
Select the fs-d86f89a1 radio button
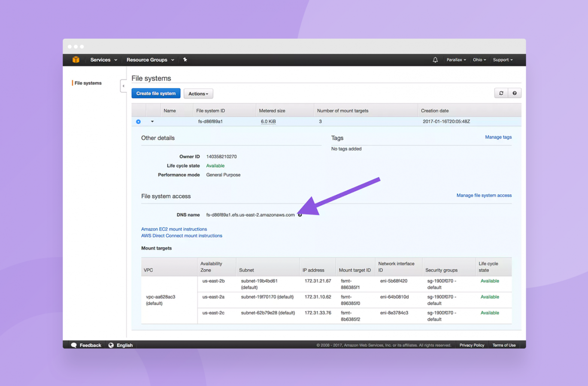click(138, 122)
